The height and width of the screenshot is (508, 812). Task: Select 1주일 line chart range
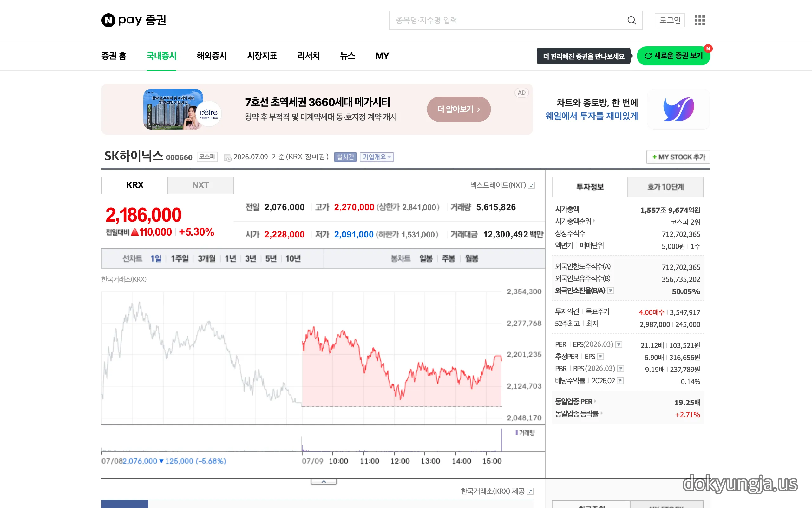point(180,259)
